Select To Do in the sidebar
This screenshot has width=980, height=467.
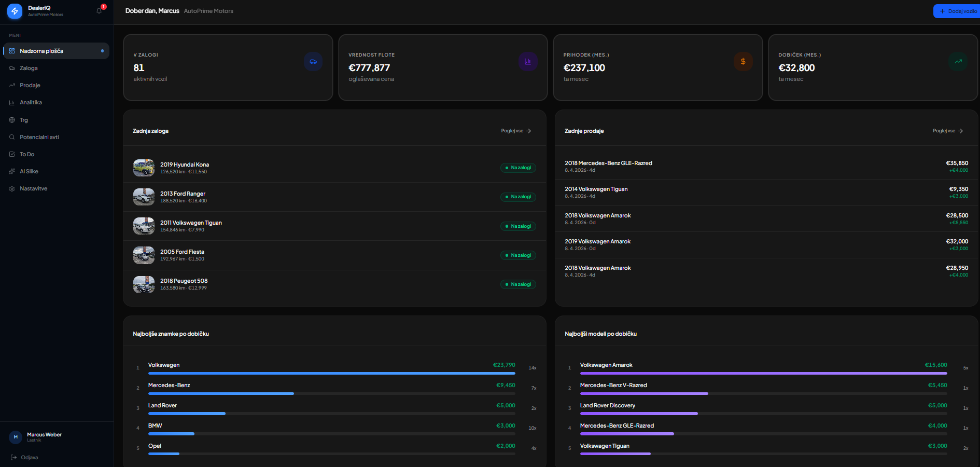[x=27, y=154]
